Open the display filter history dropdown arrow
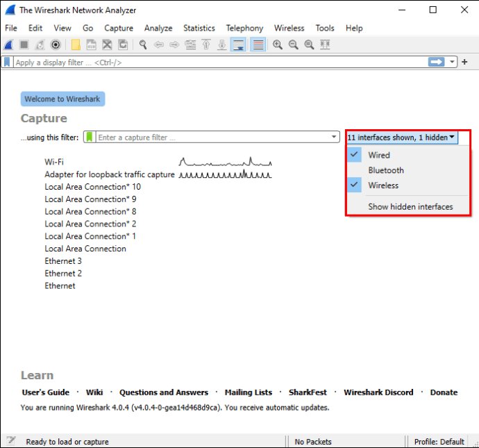The height and width of the screenshot is (448, 479). coord(453,62)
